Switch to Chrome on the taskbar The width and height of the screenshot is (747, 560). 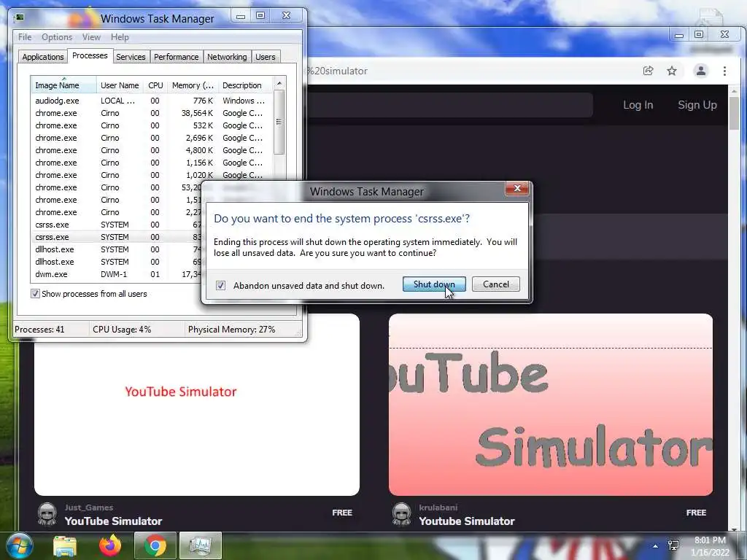pyautogui.click(x=155, y=545)
